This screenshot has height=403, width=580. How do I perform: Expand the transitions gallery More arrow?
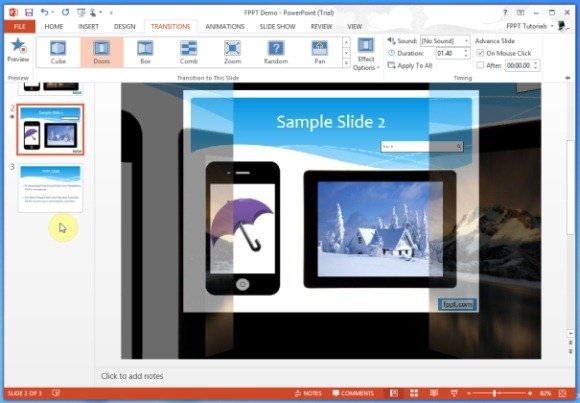[x=346, y=63]
